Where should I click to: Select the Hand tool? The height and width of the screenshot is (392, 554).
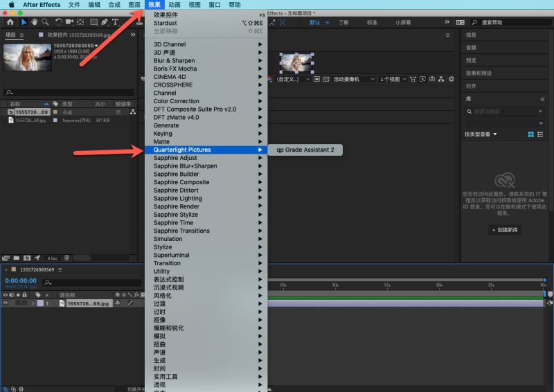point(34,22)
